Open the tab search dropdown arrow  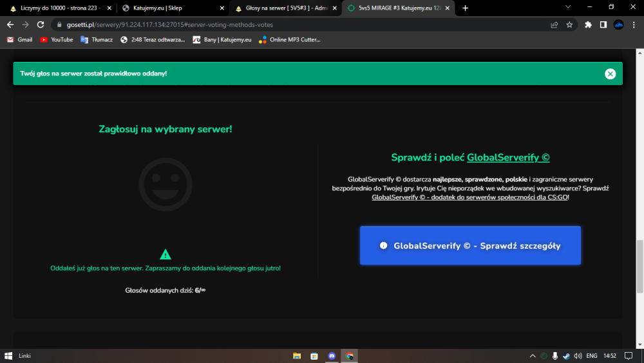pos(568,7)
